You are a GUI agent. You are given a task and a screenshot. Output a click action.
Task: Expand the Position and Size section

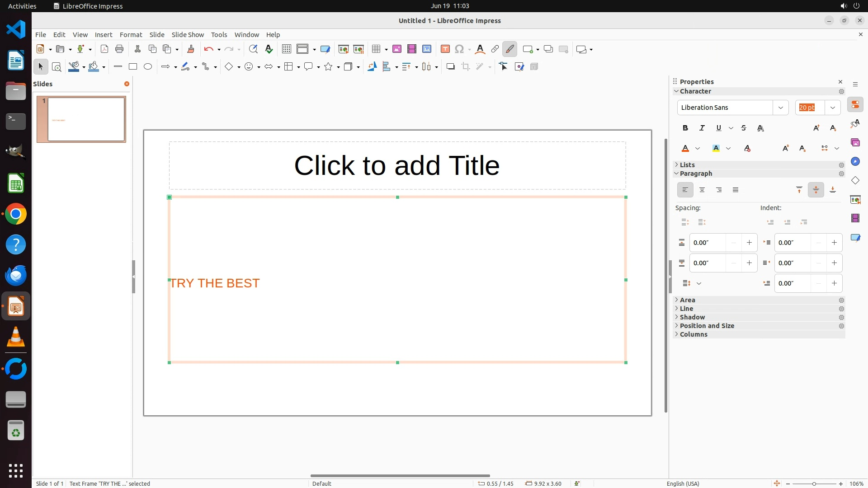coord(707,326)
